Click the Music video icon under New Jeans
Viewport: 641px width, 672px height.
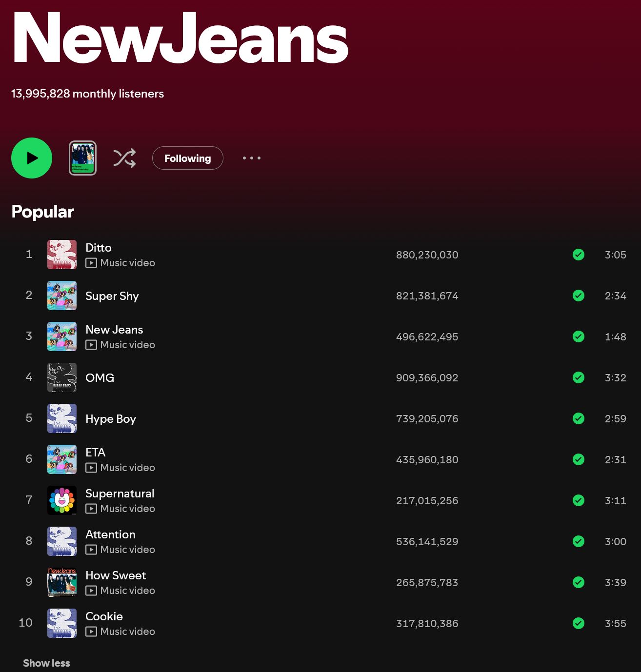[x=91, y=345]
